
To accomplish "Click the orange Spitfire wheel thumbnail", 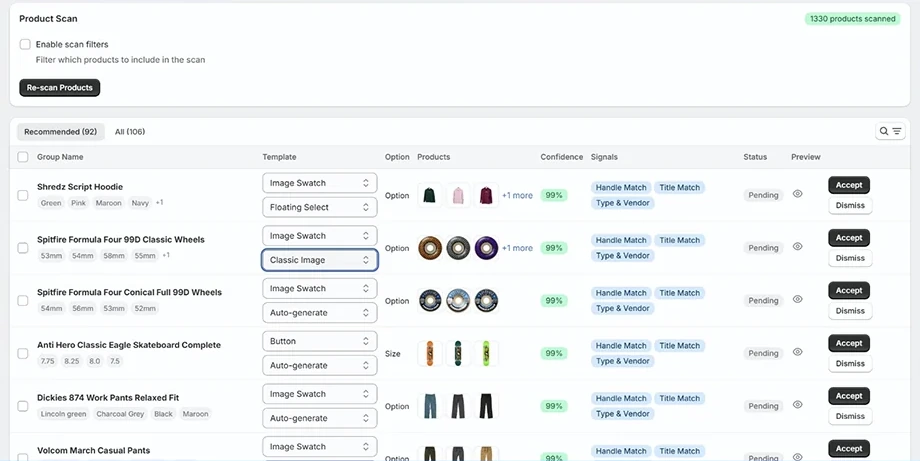I will point(429,248).
